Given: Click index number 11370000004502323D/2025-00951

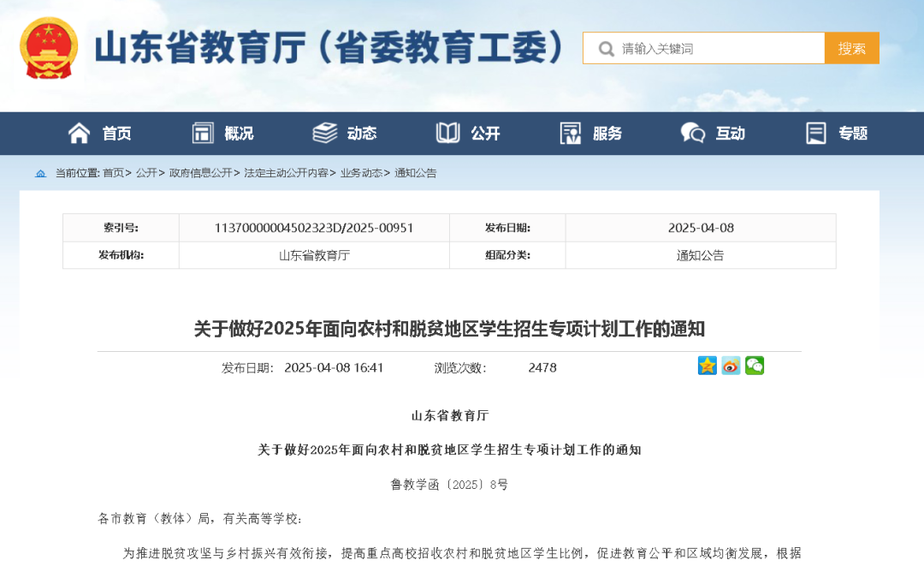Looking at the screenshot, I should [x=314, y=228].
